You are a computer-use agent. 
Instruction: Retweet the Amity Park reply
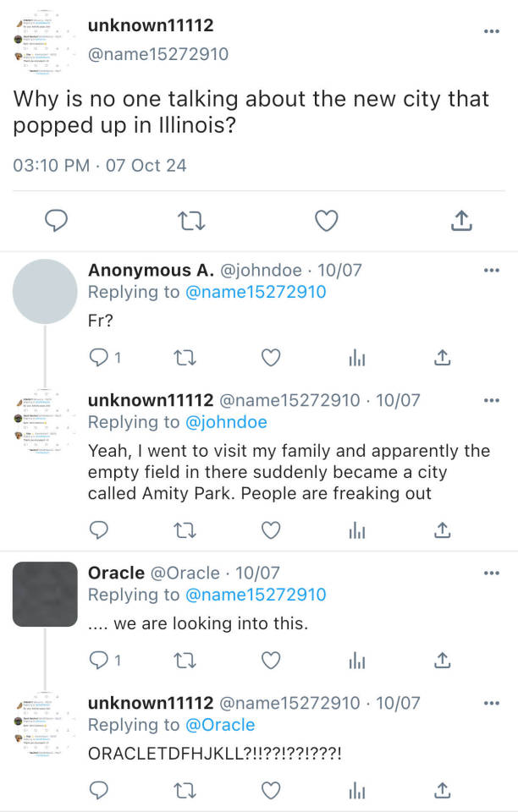point(185,530)
